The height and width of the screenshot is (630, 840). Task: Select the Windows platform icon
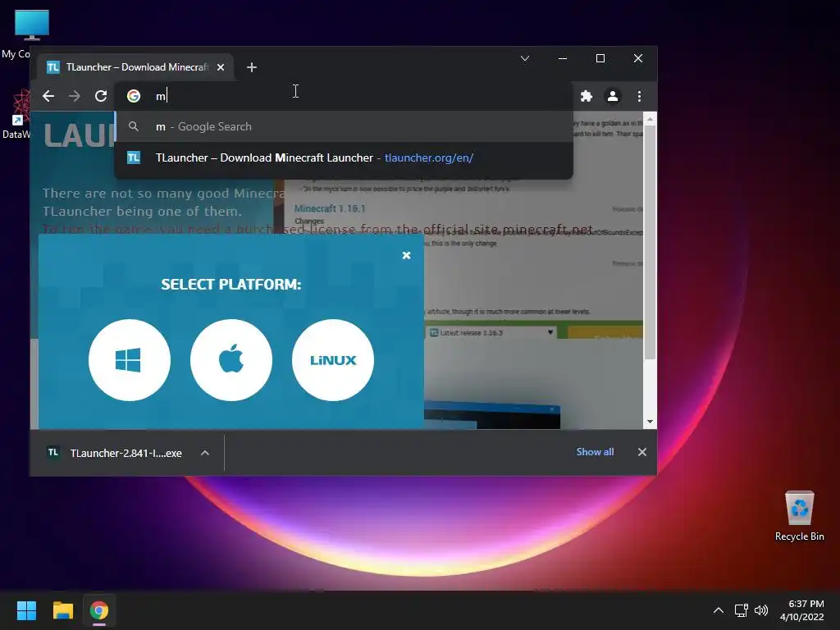(129, 359)
